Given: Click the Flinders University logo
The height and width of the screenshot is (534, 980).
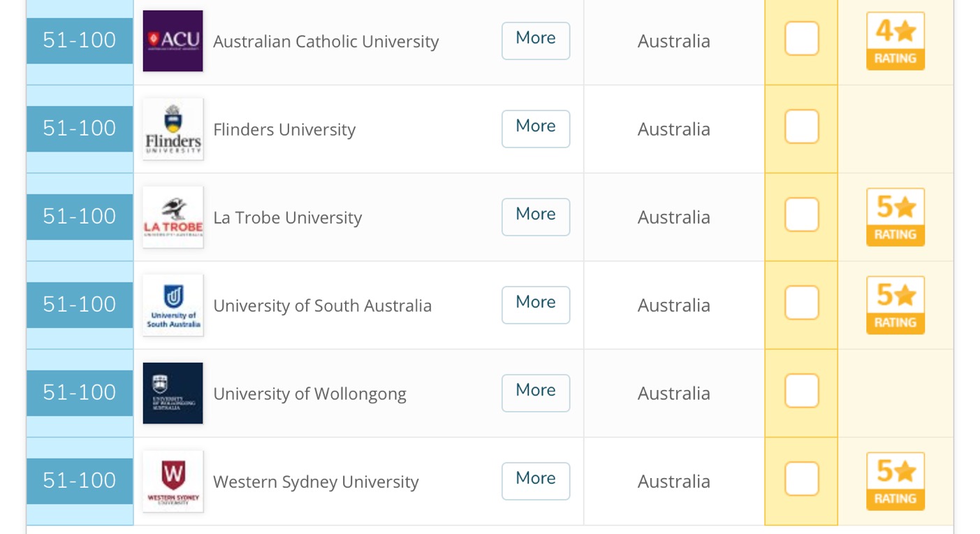Looking at the screenshot, I should (x=173, y=129).
